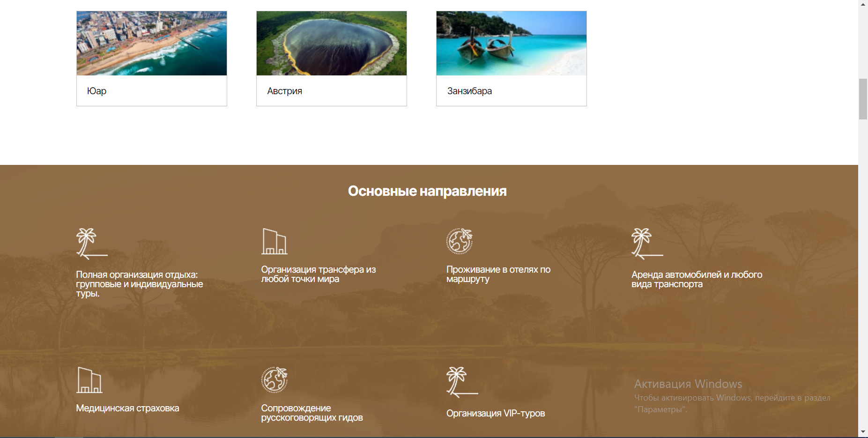Click the Основные направления heading

[x=427, y=191]
